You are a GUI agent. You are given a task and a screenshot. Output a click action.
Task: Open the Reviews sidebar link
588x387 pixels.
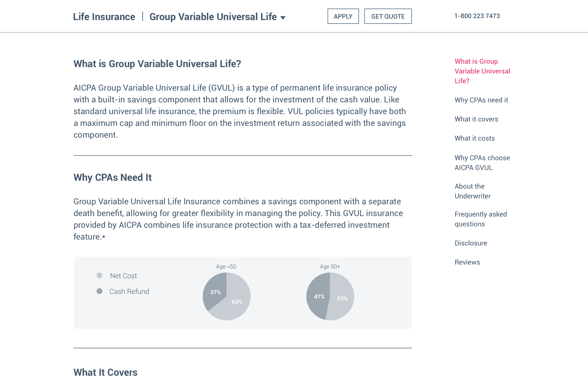(467, 262)
